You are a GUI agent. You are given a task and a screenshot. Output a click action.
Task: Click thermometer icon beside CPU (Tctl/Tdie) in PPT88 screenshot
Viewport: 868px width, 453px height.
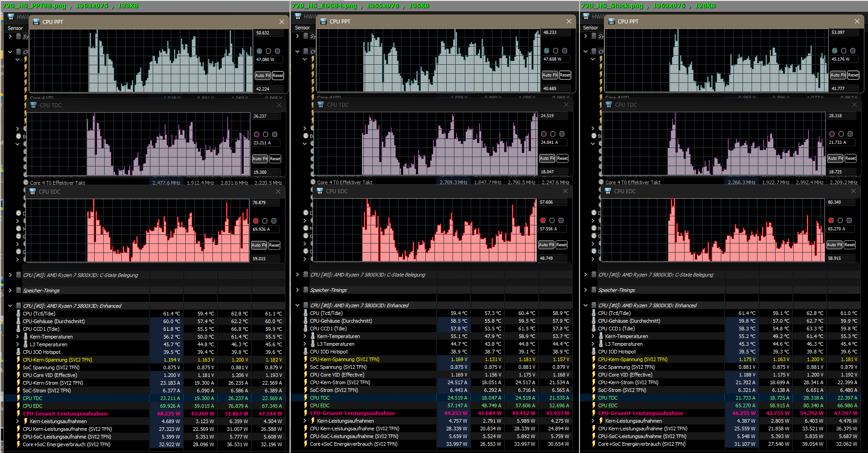(19, 313)
